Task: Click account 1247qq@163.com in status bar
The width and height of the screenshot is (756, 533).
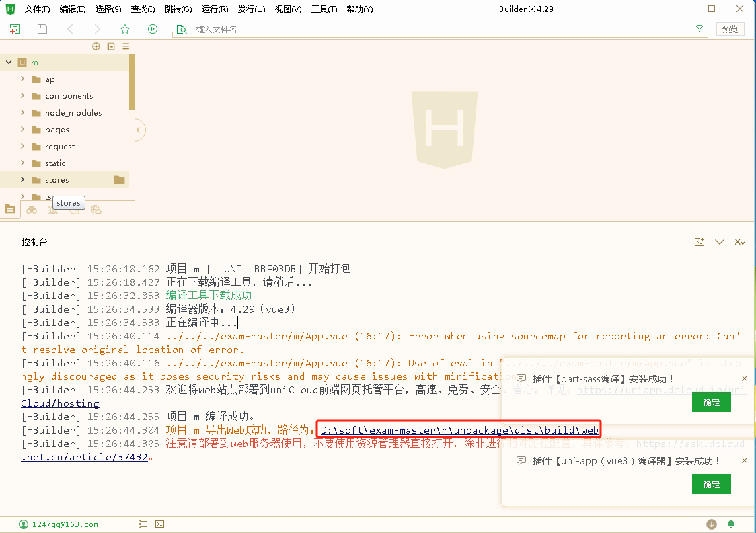Action: click(x=65, y=524)
